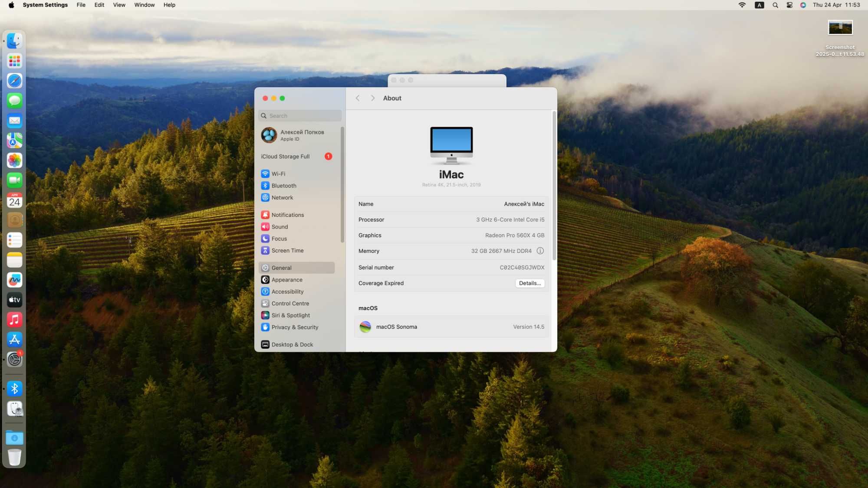The image size is (868, 488).
Task: Click the input source icon in menu bar
Action: tap(759, 5)
